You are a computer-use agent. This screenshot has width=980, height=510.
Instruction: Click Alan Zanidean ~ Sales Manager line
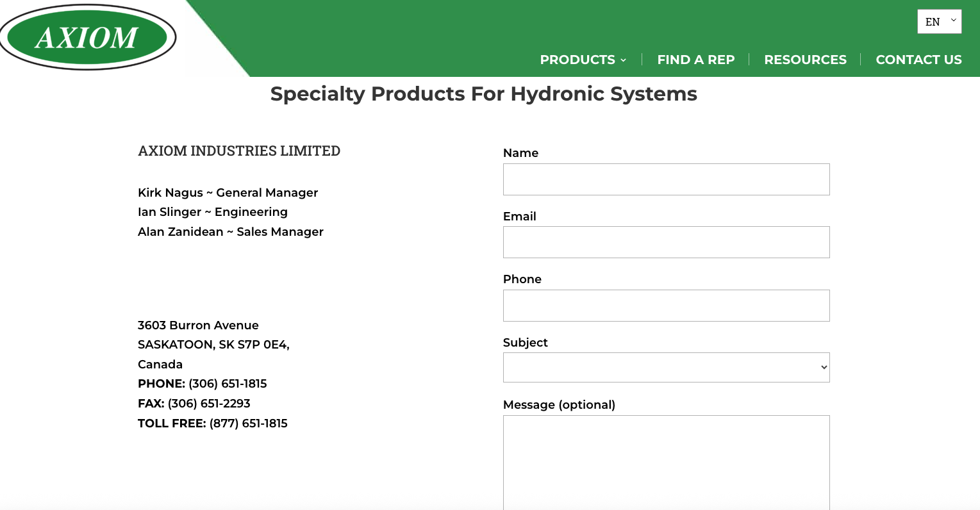coord(231,232)
